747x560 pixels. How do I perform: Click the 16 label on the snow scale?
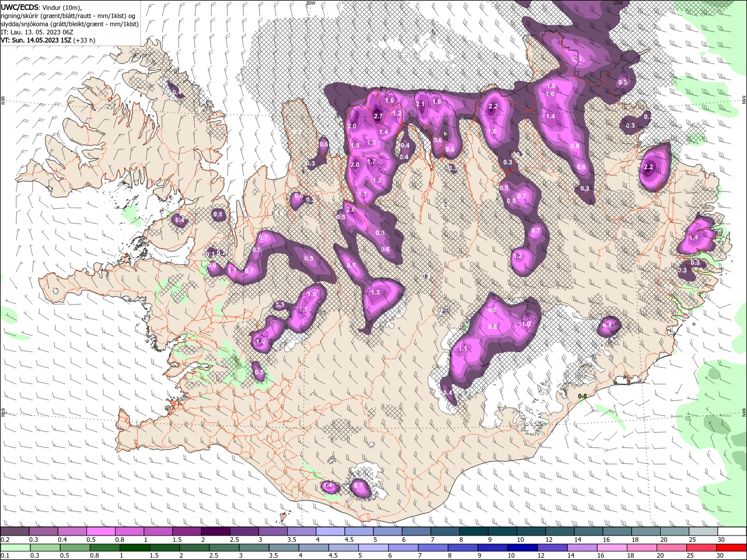click(x=606, y=540)
